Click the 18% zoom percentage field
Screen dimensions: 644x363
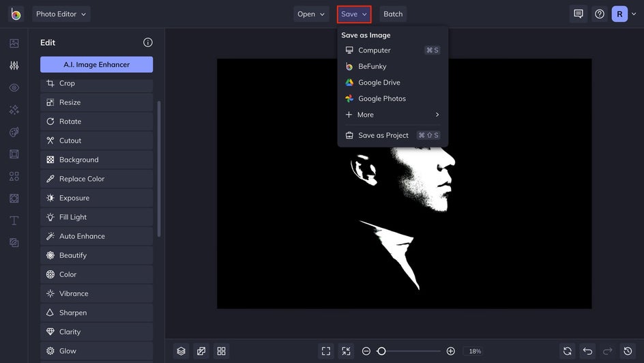[475, 351]
